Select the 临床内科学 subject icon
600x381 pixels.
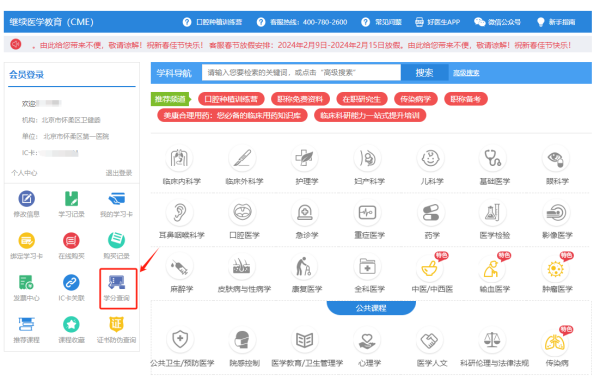click(179, 158)
